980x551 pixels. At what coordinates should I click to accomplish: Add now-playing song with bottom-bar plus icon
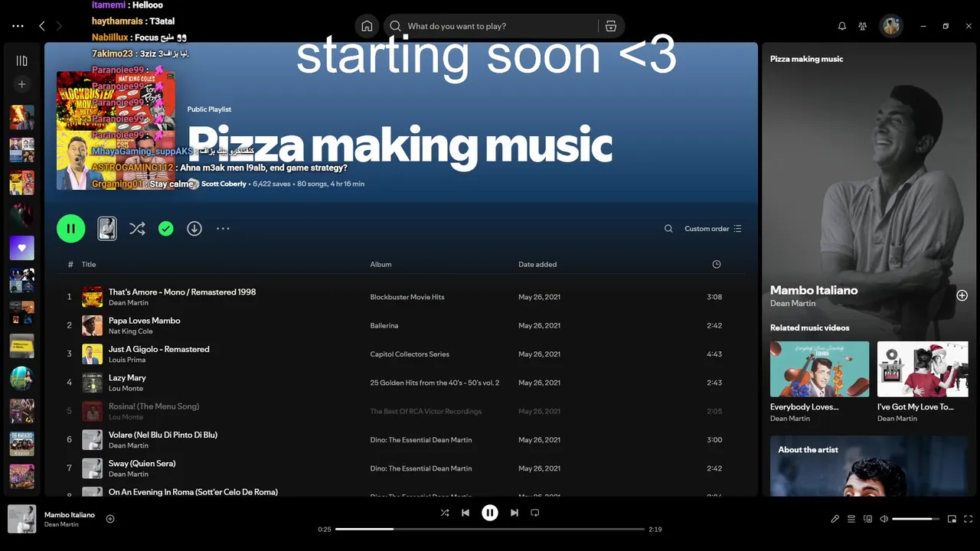pyautogui.click(x=110, y=519)
